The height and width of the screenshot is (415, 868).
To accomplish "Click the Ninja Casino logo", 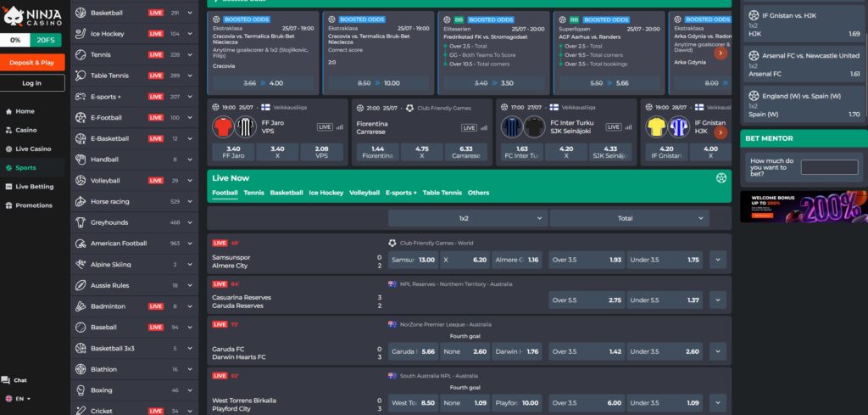I will (x=32, y=17).
